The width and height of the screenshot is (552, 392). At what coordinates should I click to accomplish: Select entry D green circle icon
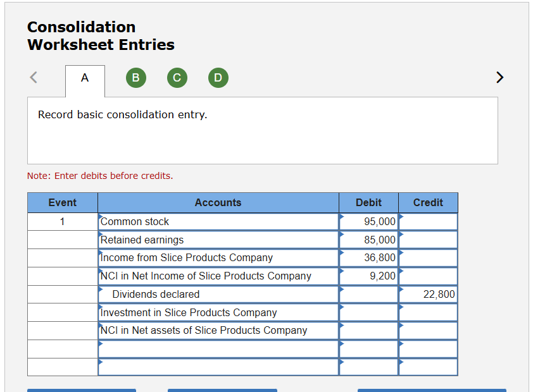click(218, 77)
